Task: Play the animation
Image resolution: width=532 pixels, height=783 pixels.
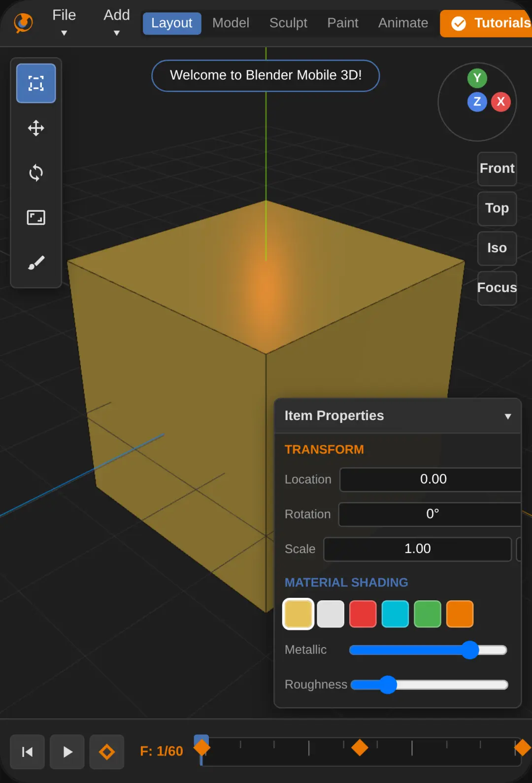Action: (x=67, y=751)
